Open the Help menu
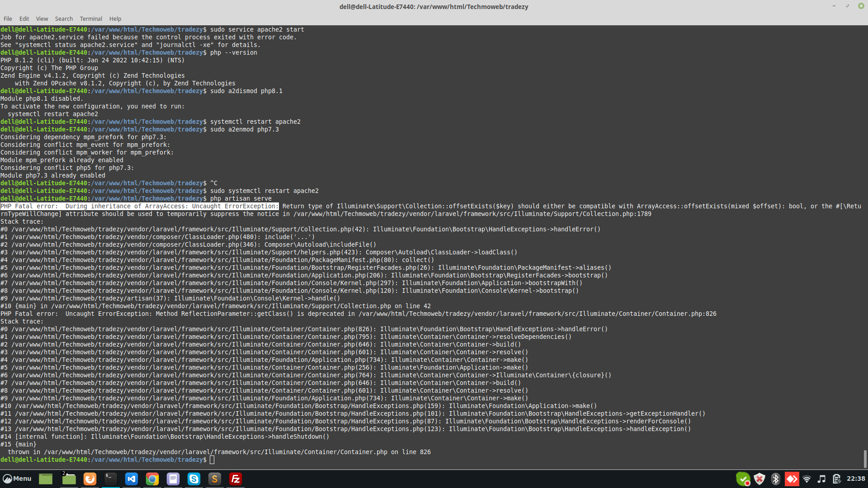The image size is (868, 488). click(115, 19)
